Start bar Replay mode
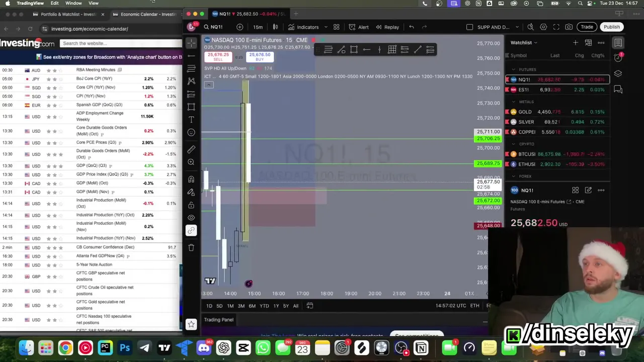This screenshot has width=644, height=362. click(x=387, y=27)
